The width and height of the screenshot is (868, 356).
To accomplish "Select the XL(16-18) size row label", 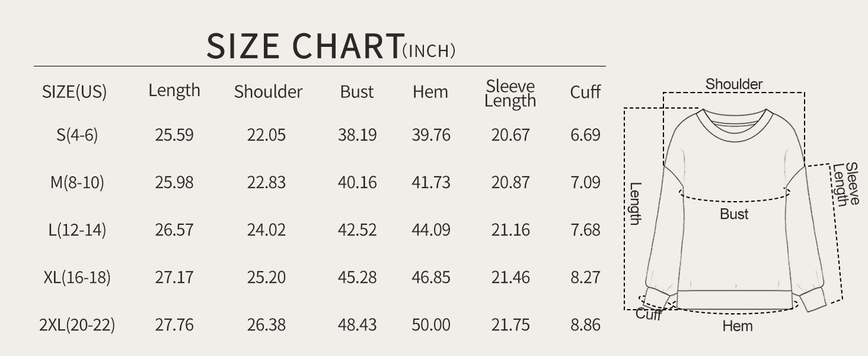I will [77, 278].
